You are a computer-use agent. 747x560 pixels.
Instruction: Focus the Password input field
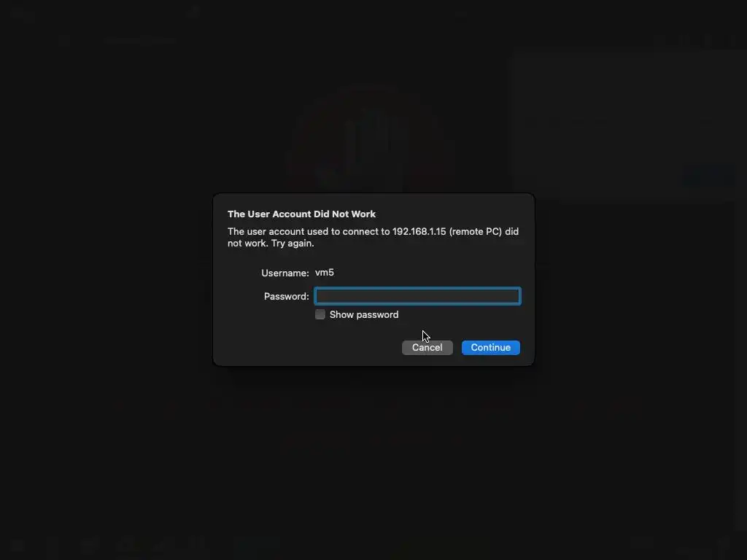coord(417,296)
